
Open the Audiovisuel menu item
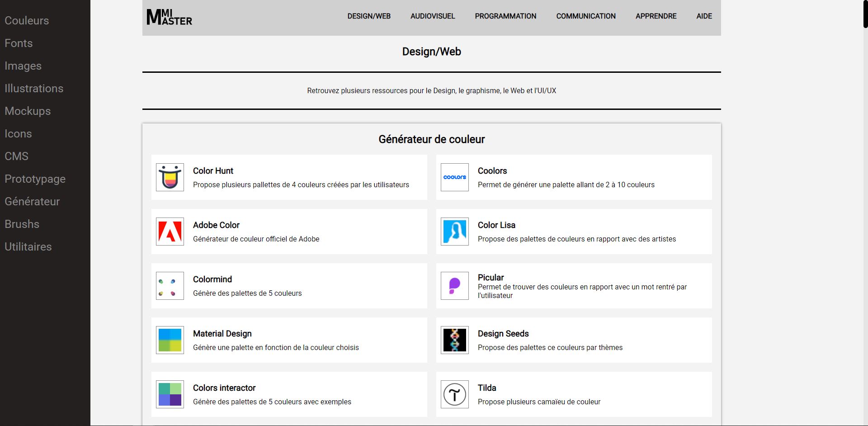point(433,16)
